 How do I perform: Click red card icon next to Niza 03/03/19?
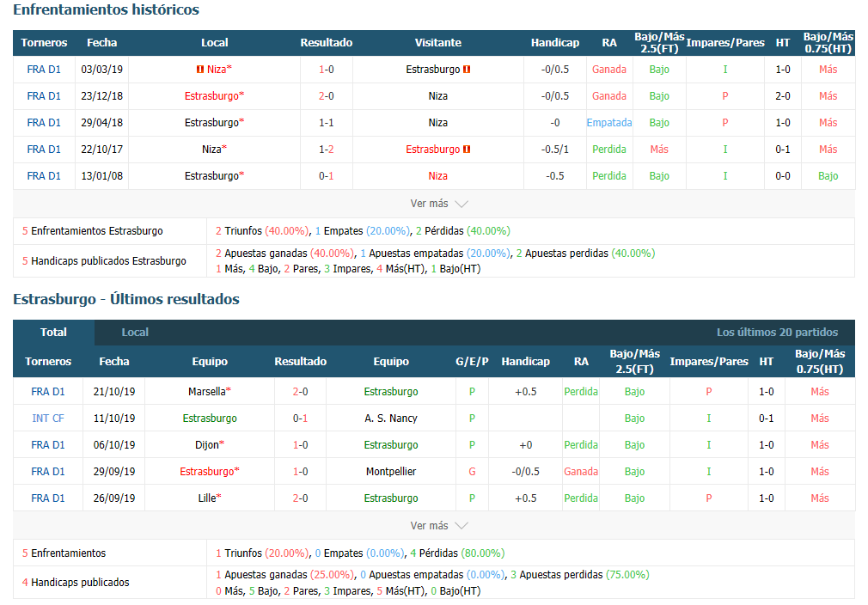[200, 70]
